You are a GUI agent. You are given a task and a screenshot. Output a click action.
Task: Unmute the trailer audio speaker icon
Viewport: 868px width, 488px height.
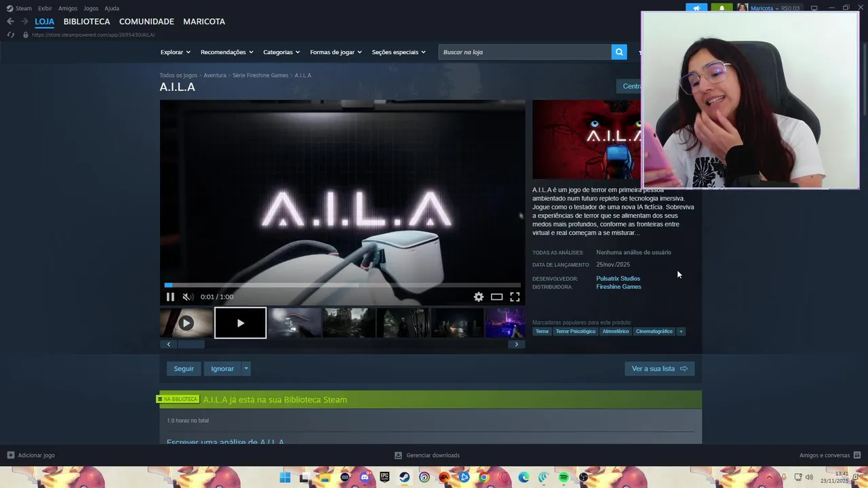coord(188,297)
